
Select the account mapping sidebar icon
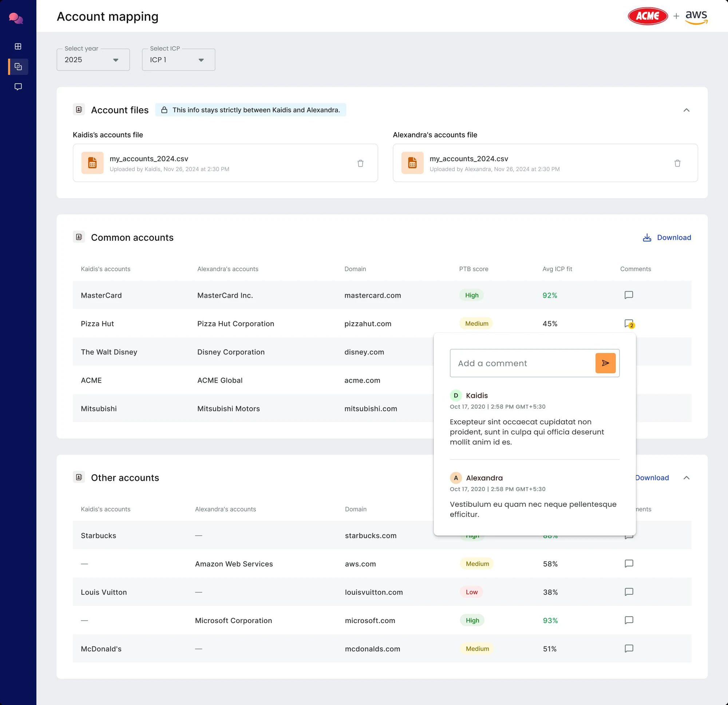[18, 67]
